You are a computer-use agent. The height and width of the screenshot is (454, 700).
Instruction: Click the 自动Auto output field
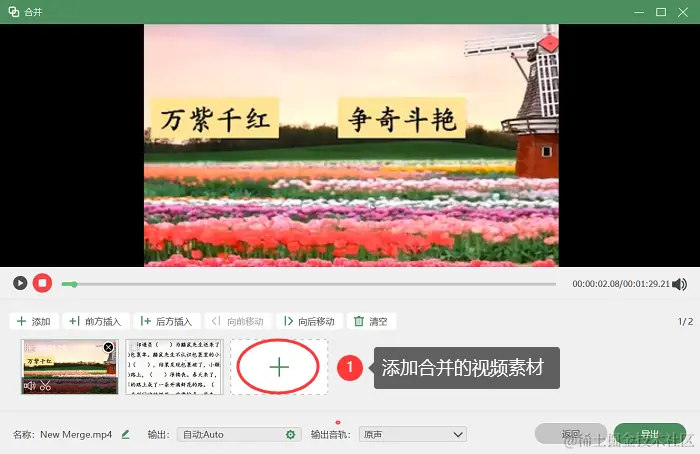click(239, 434)
